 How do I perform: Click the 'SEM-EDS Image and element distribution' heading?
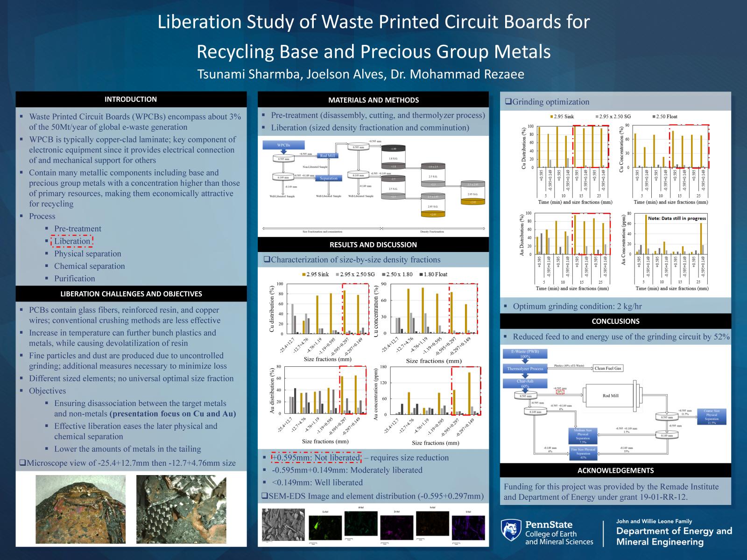coord(373,496)
